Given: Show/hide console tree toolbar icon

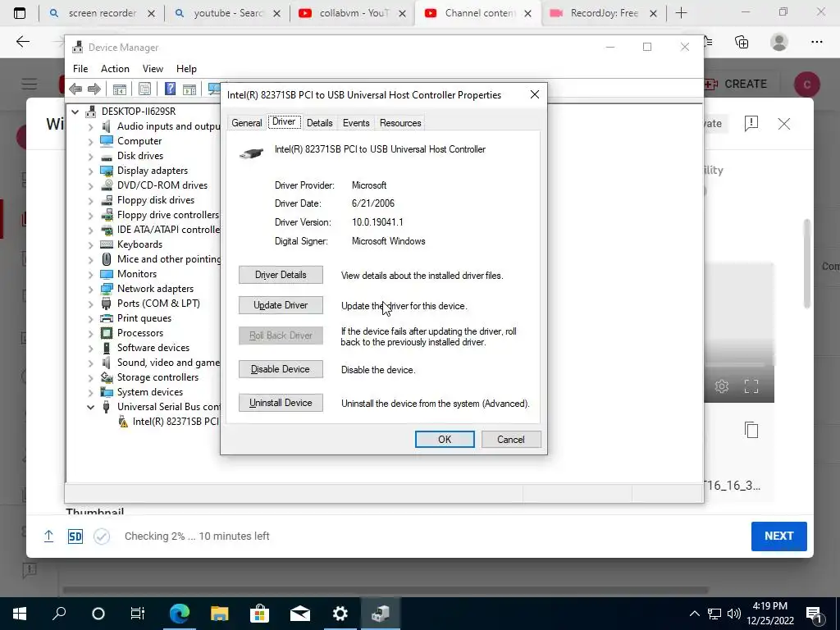Looking at the screenshot, I should [120, 89].
